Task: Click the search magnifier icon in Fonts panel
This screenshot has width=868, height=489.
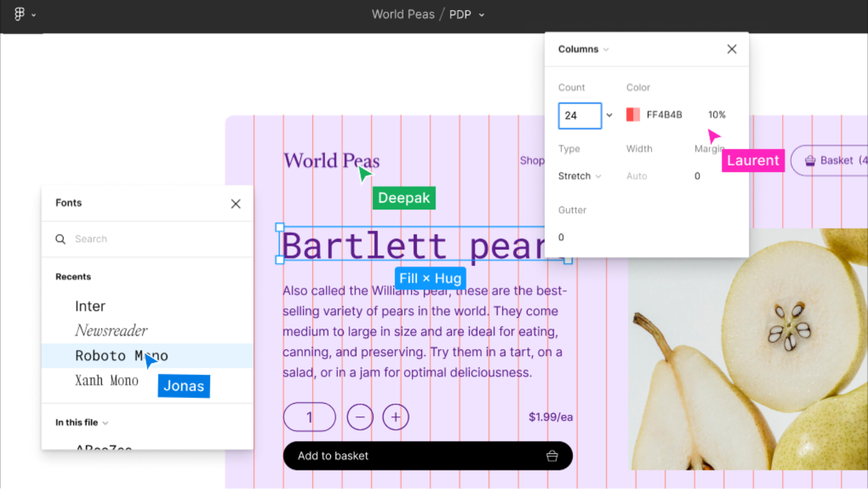Action: point(60,239)
